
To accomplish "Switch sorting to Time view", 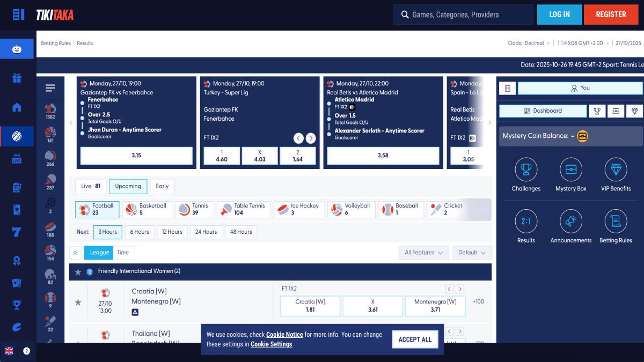I will click(x=123, y=253).
